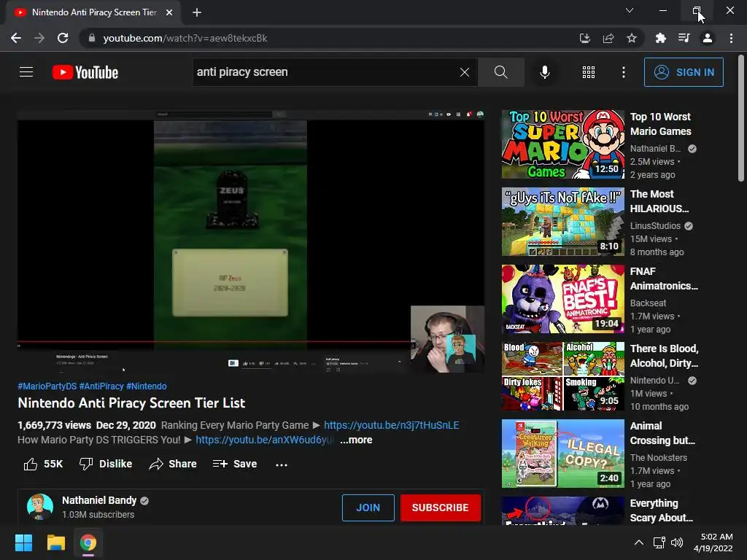Open the youtu.be/n3j7tHuSnLE link

tap(392, 425)
